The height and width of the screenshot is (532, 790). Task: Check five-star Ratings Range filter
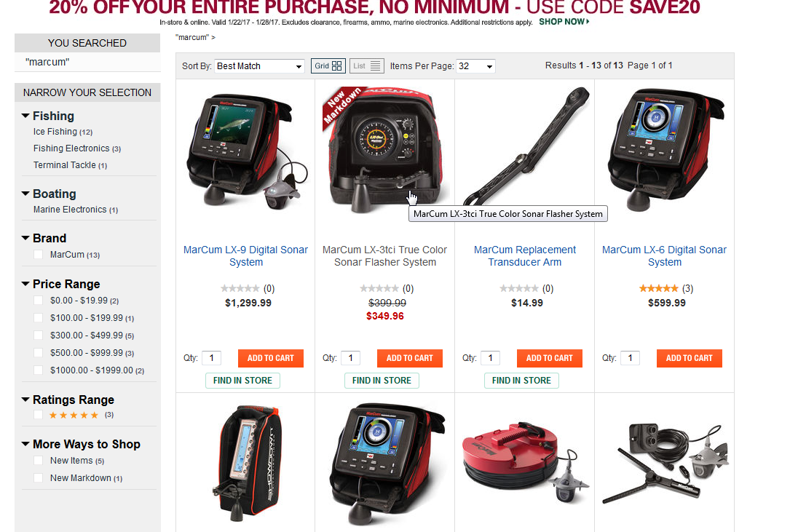(x=39, y=415)
